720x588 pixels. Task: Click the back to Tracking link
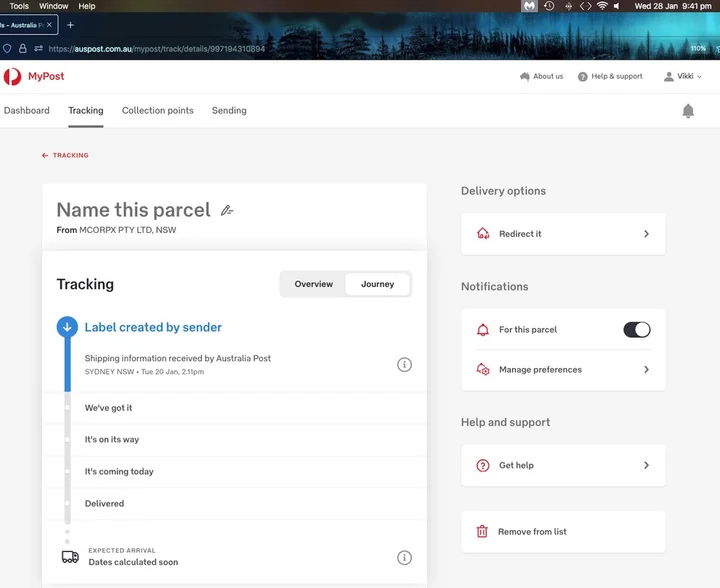point(66,156)
